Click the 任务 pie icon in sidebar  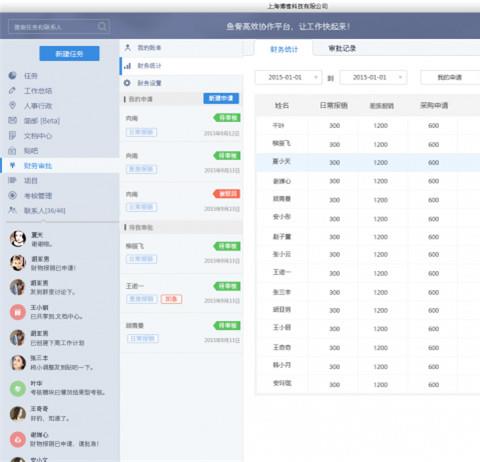(x=12, y=76)
